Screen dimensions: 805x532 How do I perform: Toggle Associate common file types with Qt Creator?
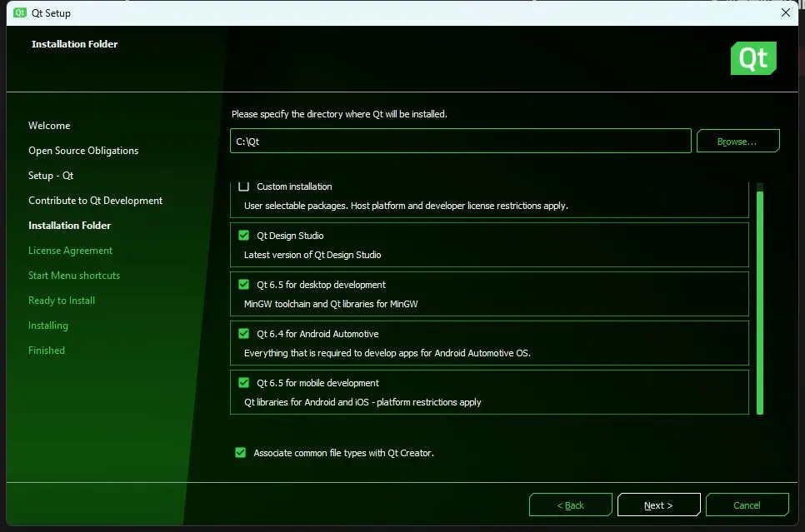[x=240, y=452]
